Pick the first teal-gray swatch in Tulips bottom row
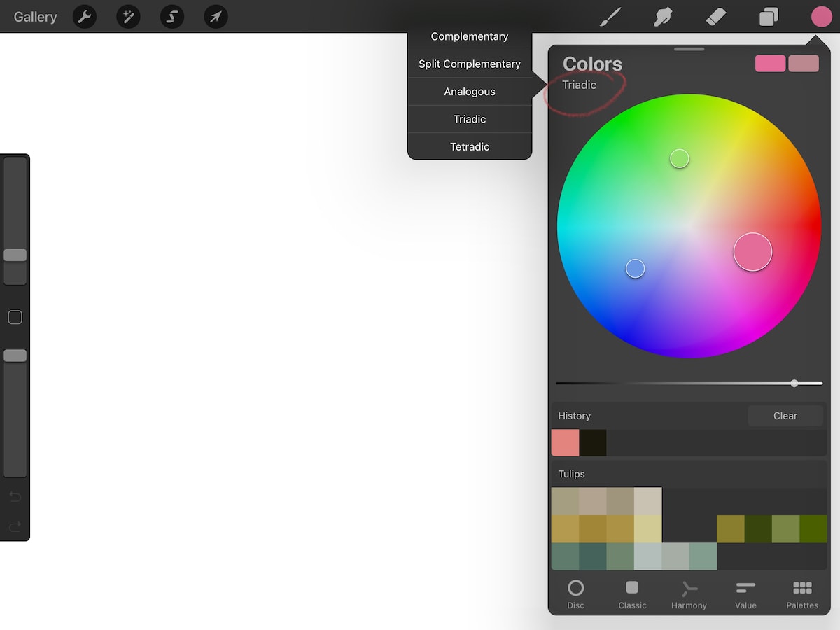The width and height of the screenshot is (840, 630). click(566, 556)
